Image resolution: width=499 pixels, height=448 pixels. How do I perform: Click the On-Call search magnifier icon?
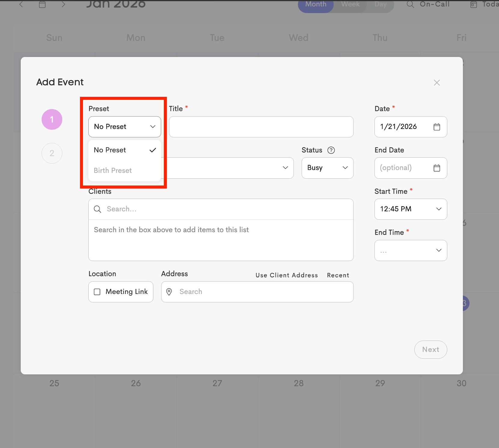[x=410, y=4]
